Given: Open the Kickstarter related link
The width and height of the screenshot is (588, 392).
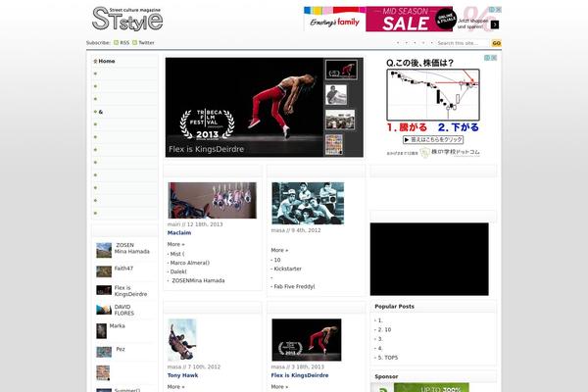Looking at the screenshot, I should 287,269.
